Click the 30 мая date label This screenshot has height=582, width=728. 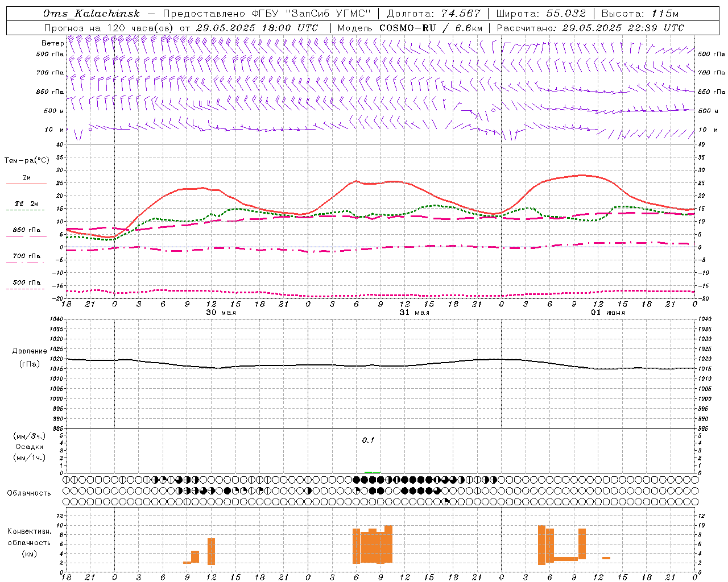(221, 313)
